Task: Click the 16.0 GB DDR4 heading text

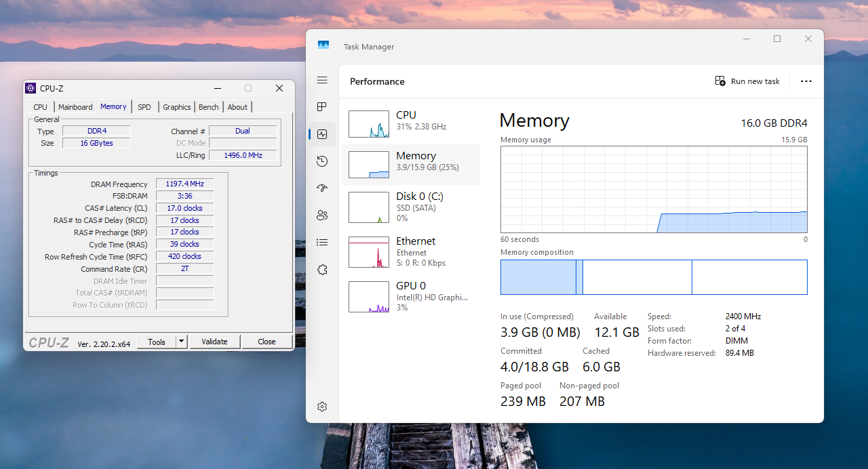Action: point(774,123)
